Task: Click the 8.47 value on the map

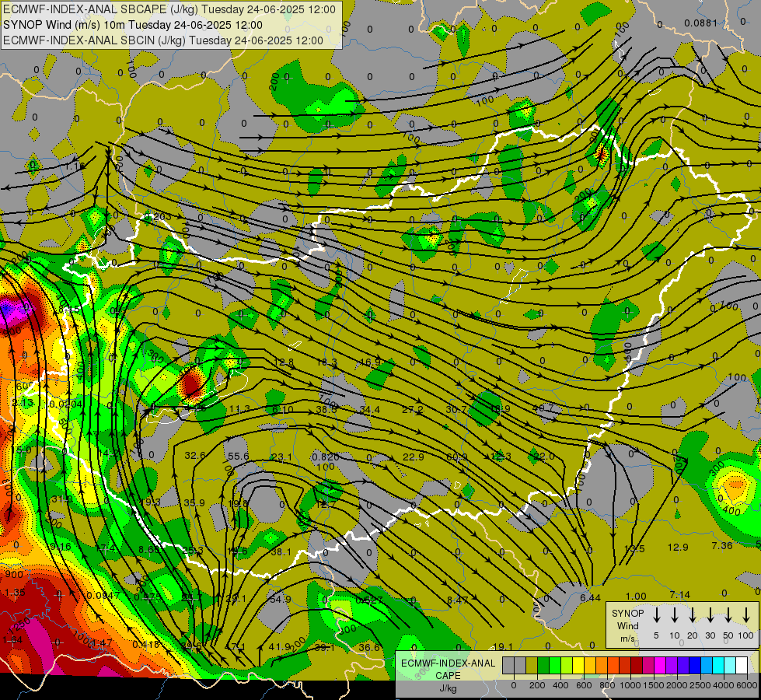Action: (458, 600)
